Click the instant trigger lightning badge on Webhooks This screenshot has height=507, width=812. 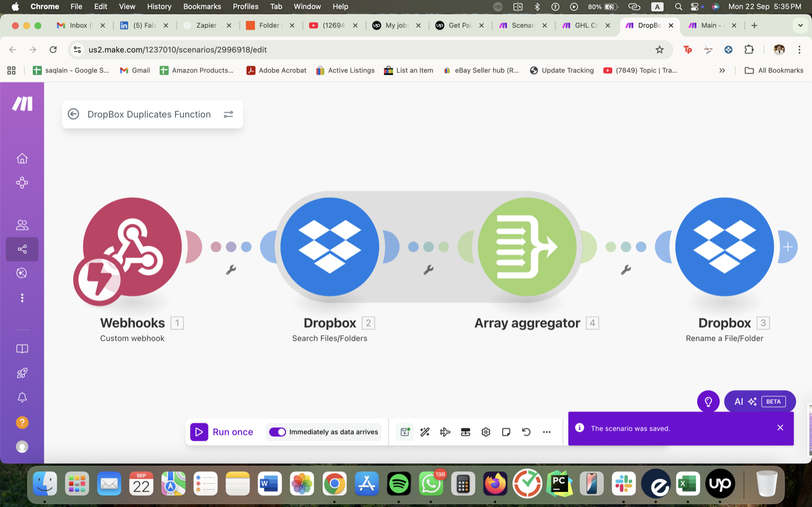pos(98,281)
